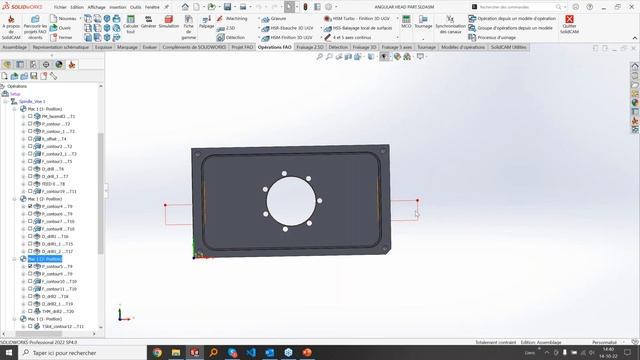Open the À propos de SolidCAM button
This screenshot has height=360, width=640.
[11, 27]
